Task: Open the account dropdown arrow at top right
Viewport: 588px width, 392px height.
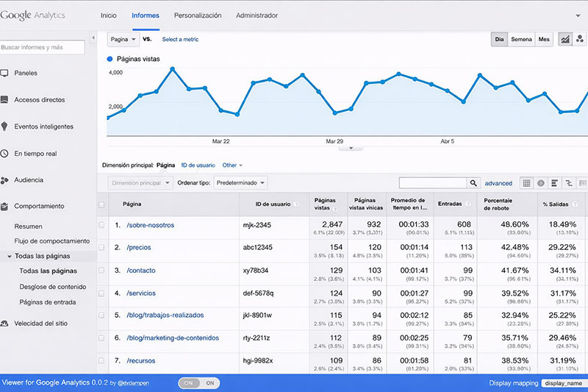Action: tap(578, 15)
